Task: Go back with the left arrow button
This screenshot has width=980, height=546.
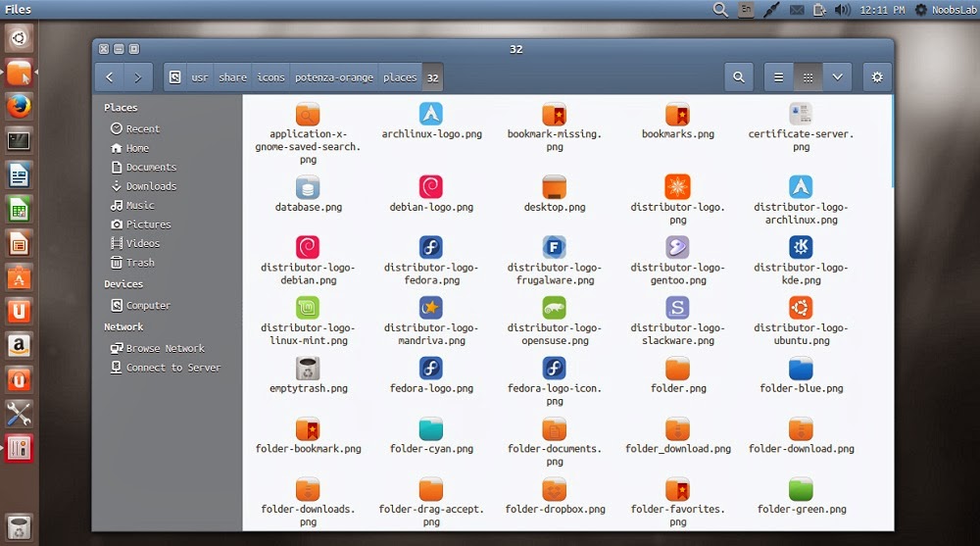Action: pyautogui.click(x=110, y=77)
